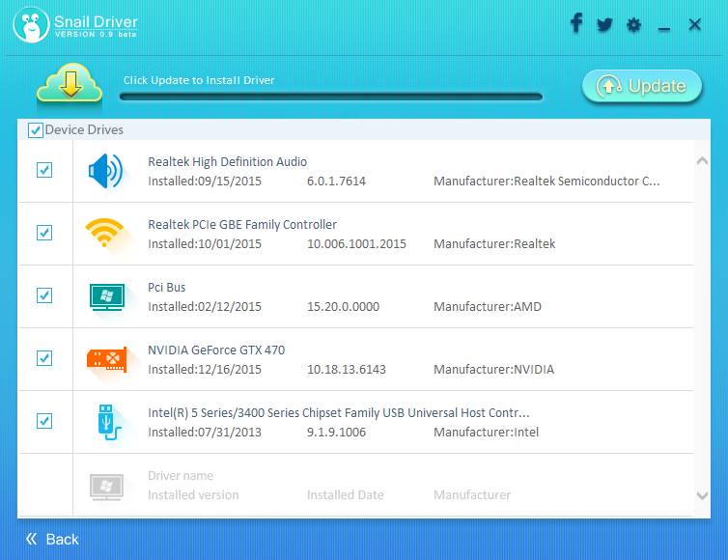Select the Realtek network Wi-Fi icon

click(x=105, y=233)
